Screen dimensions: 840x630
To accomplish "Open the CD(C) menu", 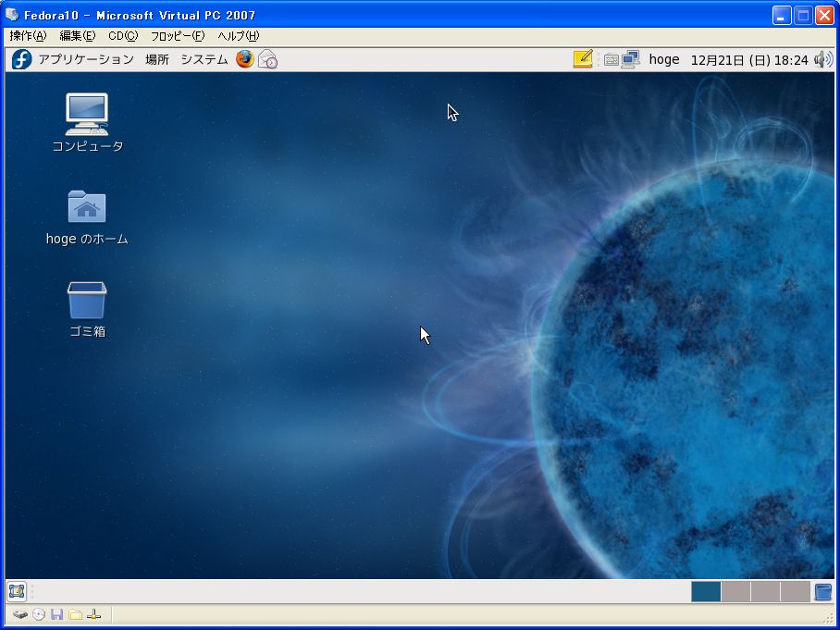I will coord(123,36).
